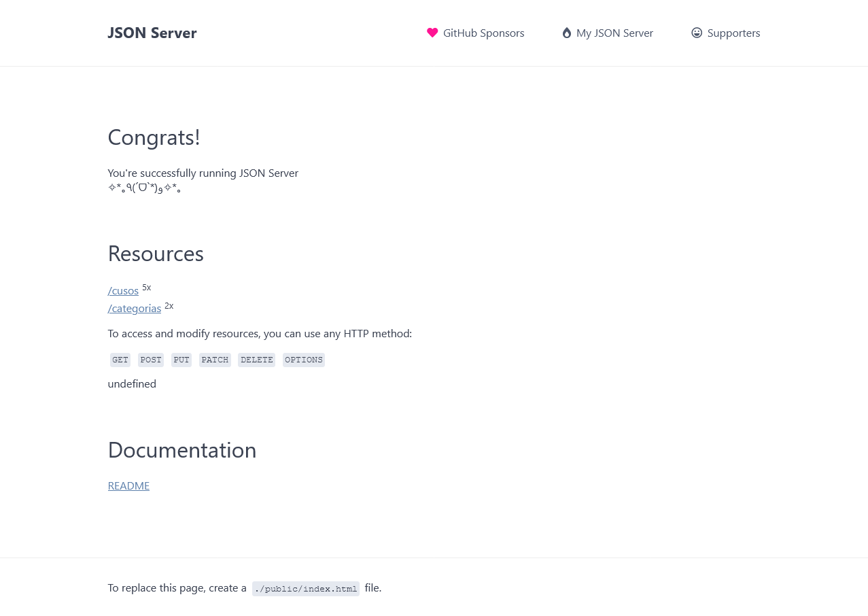Click the 5x count next to /cusos

(147, 287)
